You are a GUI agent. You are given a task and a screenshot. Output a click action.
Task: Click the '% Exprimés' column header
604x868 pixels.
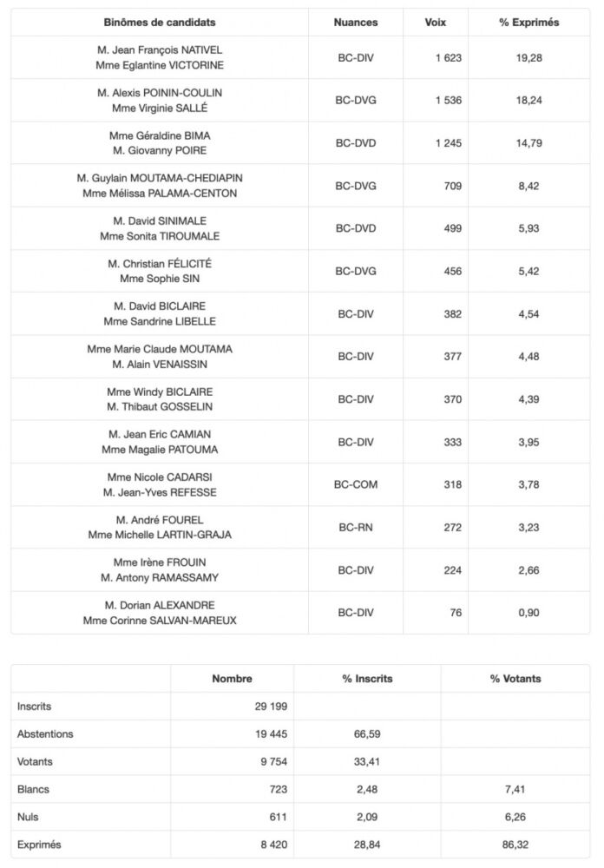[528, 23]
